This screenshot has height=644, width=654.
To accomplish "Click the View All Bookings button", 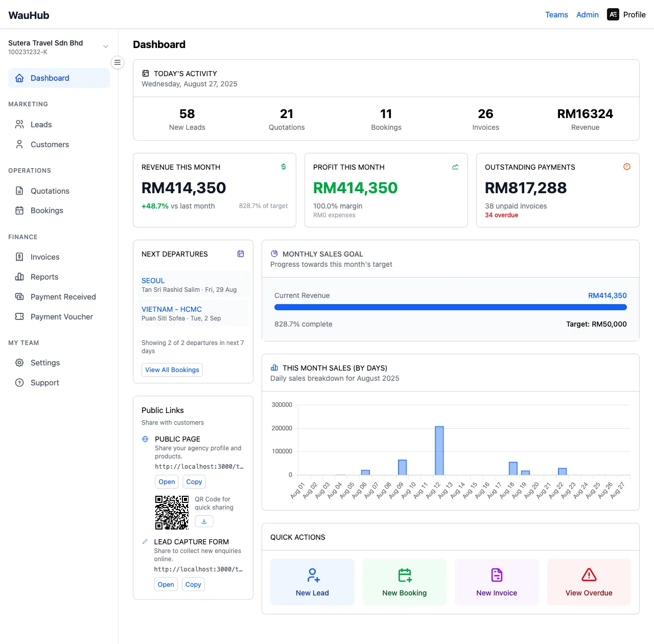I will 172,370.
